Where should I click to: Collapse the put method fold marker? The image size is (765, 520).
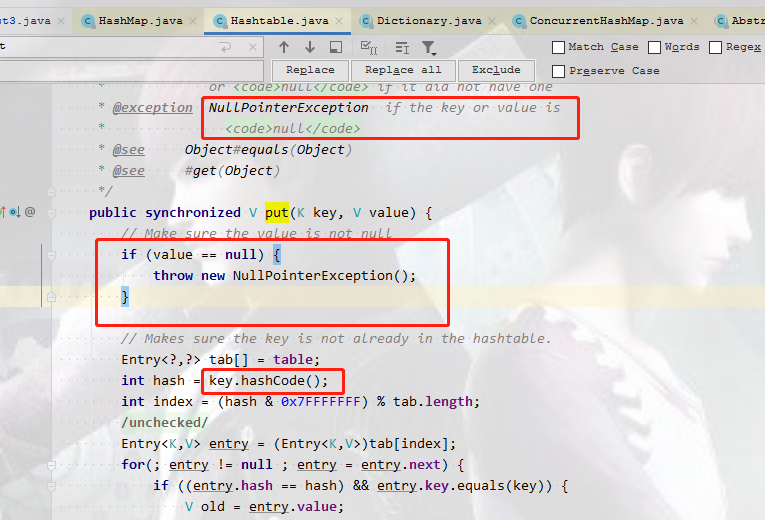[52, 213]
